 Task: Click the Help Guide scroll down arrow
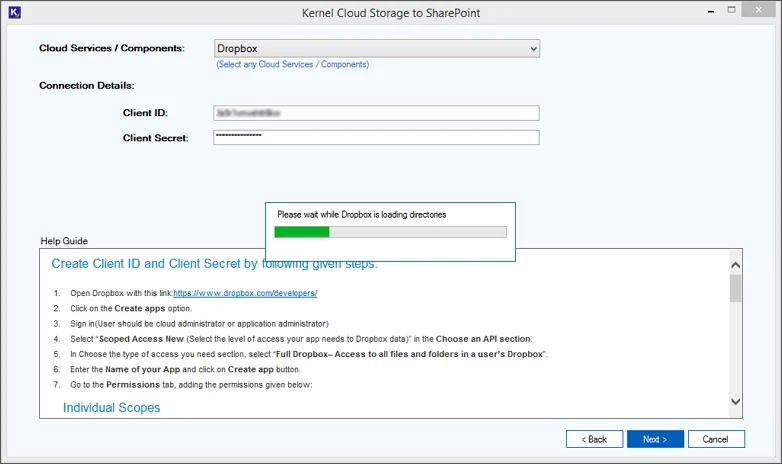(x=735, y=401)
